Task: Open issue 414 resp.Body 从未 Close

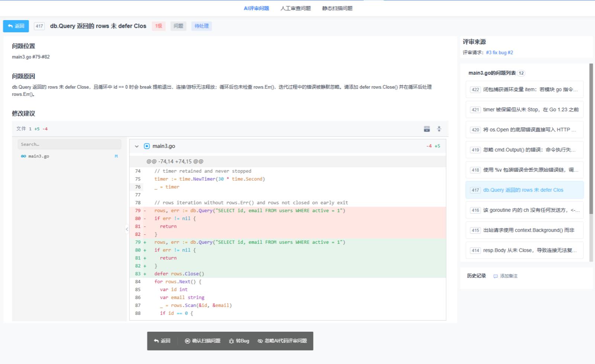Action: [524, 250]
